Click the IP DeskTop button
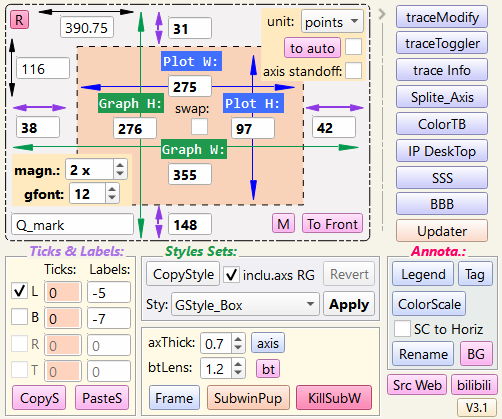This screenshot has height=419, width=502. pos(442,151)
